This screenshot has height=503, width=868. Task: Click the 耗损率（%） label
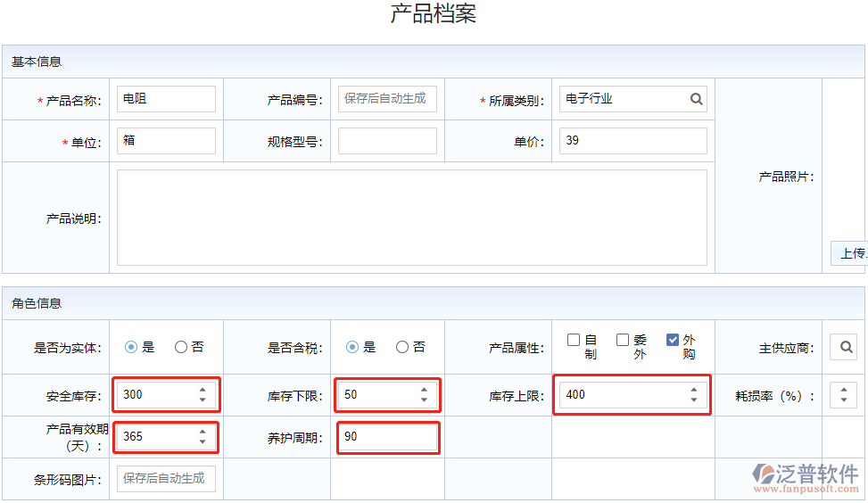[x=774, y=396]
